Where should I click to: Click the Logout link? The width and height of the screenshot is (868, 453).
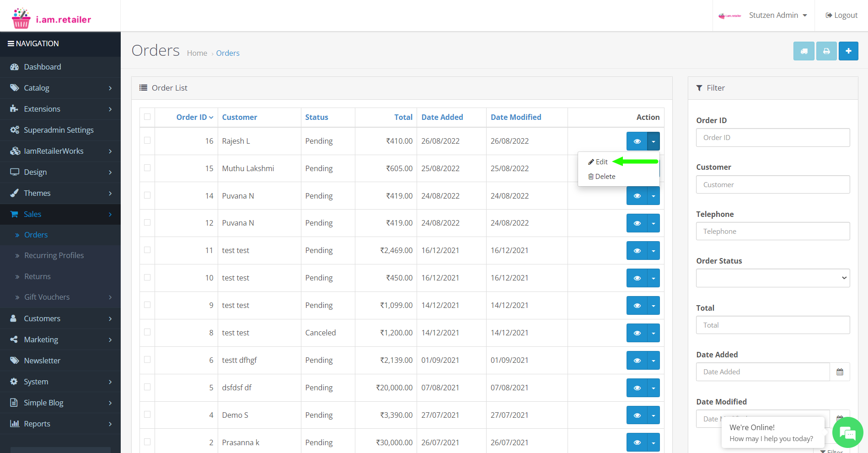[841, 16]
